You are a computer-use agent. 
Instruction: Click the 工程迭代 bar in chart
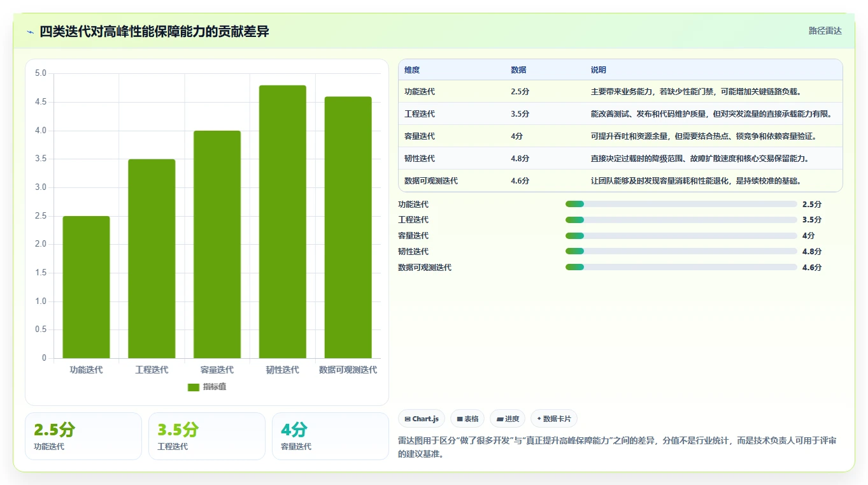pos(152,259)
